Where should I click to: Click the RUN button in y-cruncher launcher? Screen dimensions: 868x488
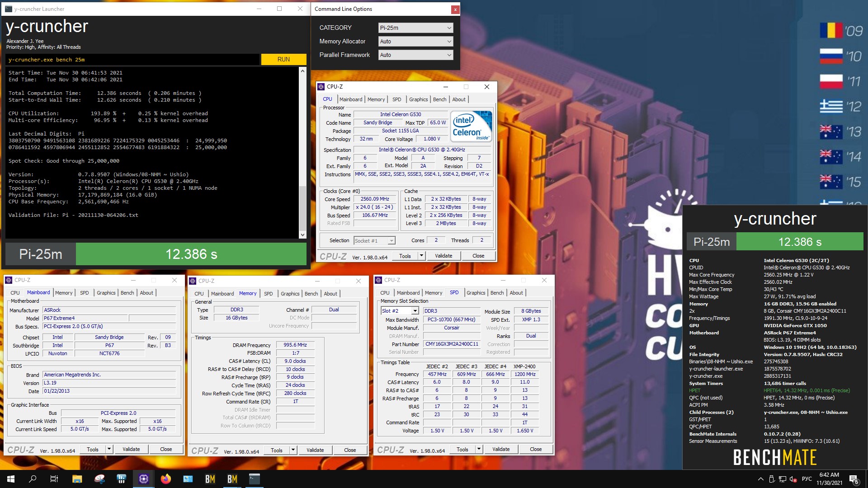click(283, 59)
